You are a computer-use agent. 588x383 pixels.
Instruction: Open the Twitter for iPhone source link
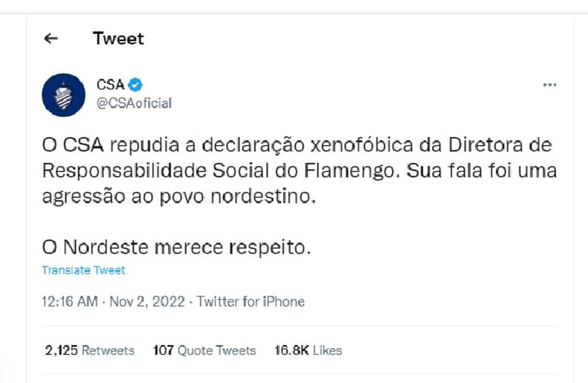point(251,302)
